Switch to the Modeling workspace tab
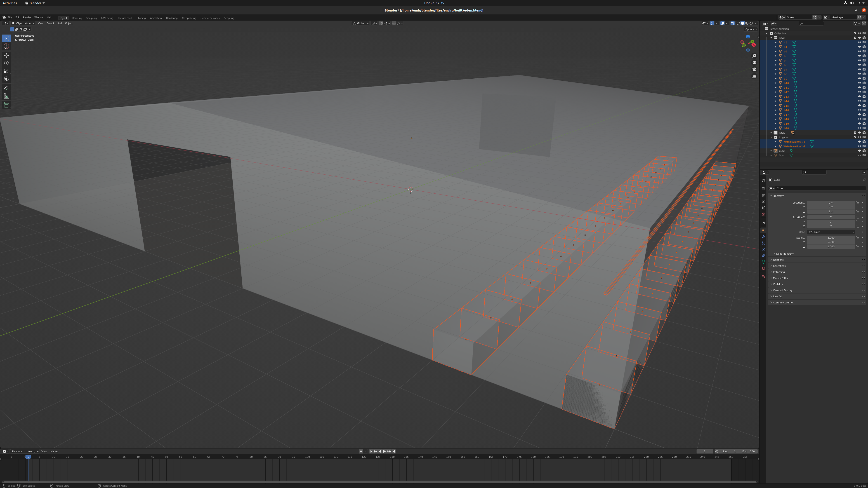Image resolution: width=868 pixels, height=488 pixels. (76, 18)
